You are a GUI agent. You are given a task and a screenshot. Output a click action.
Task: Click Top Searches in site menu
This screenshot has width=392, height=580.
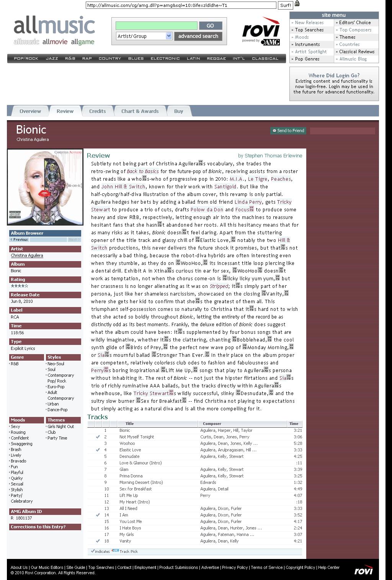309,30
